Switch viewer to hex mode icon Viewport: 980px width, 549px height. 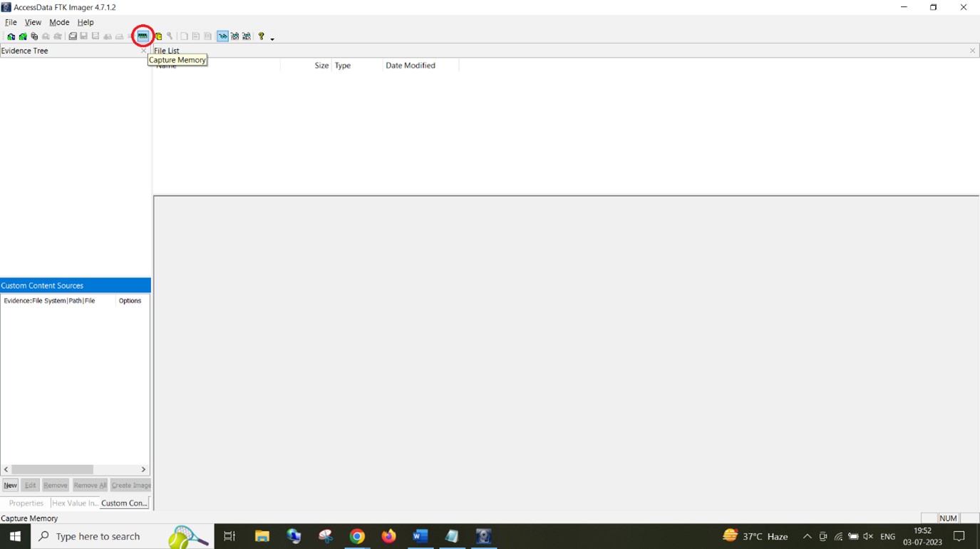point(247,36)
